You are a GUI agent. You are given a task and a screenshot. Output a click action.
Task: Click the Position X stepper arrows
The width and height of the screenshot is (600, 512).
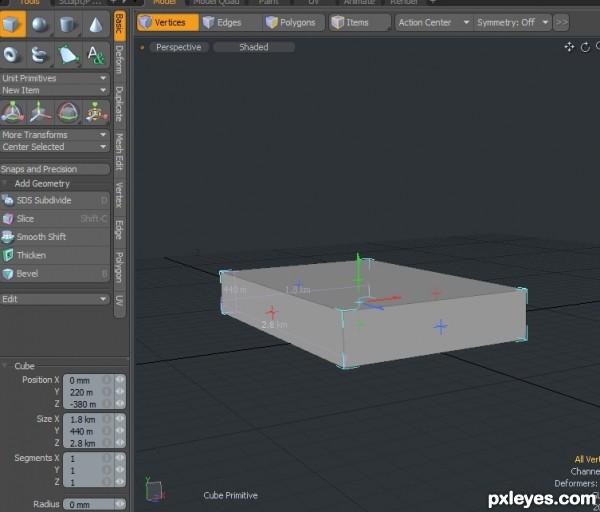[x=120, y=380]
